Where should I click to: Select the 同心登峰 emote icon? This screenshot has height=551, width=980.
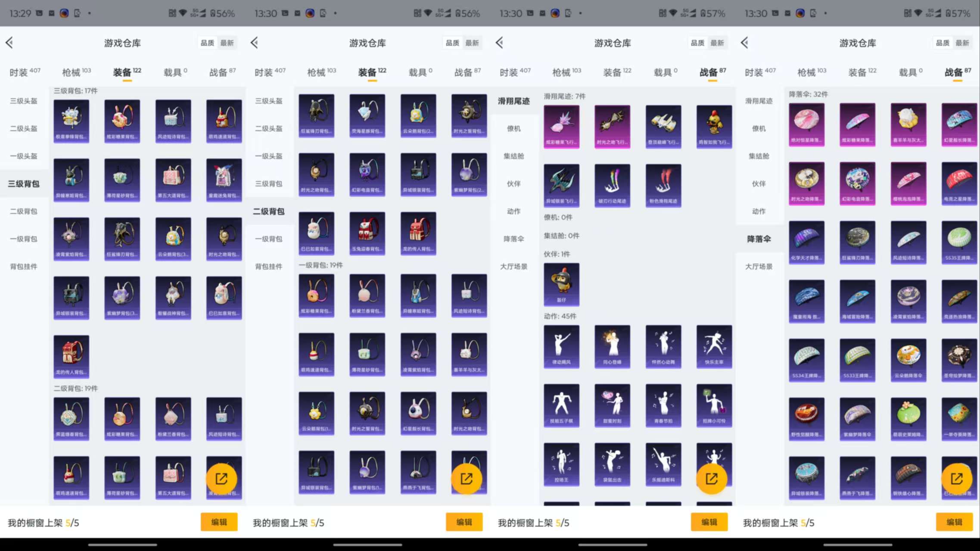(612, 346)
